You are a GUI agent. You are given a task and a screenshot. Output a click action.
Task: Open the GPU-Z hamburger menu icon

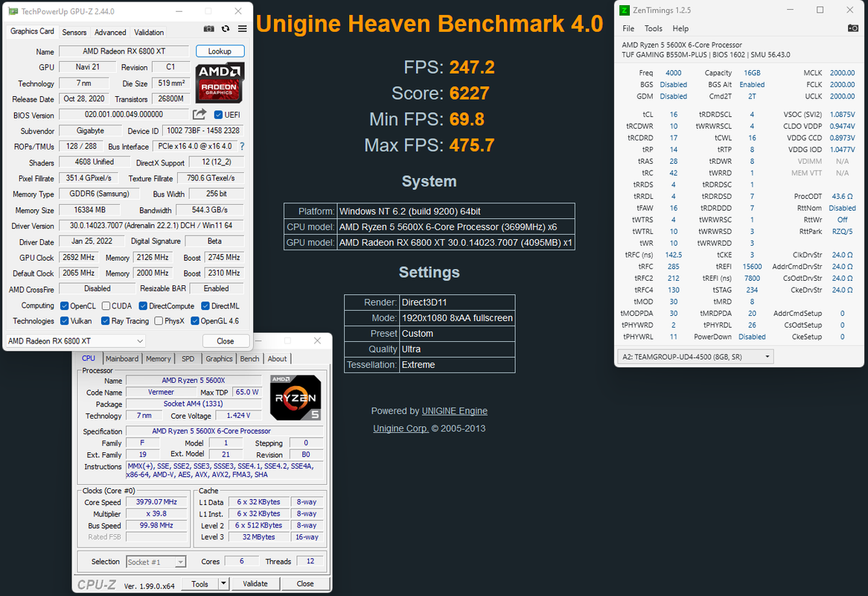click(243, 29)
